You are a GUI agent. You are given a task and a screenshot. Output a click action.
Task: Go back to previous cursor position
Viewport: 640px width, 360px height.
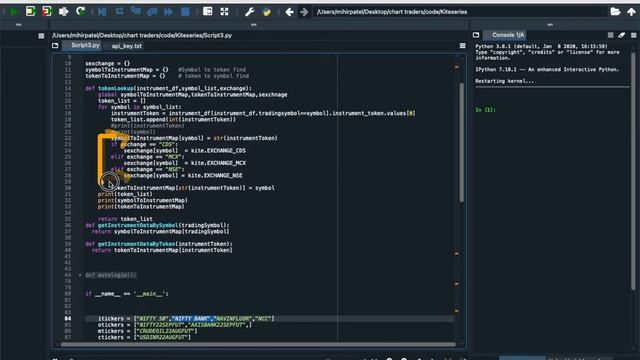click(289, 12)
